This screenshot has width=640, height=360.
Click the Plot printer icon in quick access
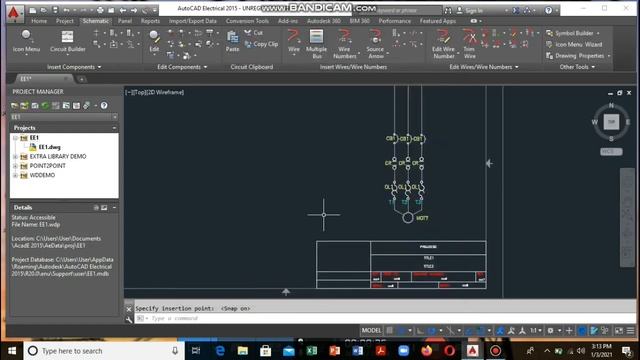[x=100, y=10]
